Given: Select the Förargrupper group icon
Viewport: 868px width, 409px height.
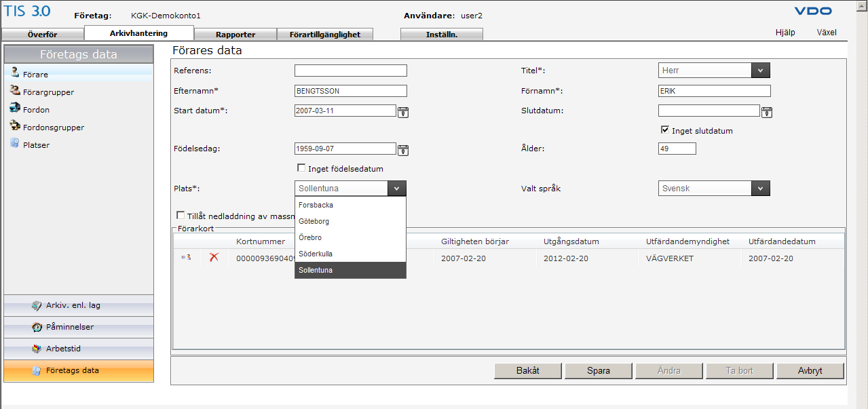Looking at the screenshot, I should click(x=15, y=91).
